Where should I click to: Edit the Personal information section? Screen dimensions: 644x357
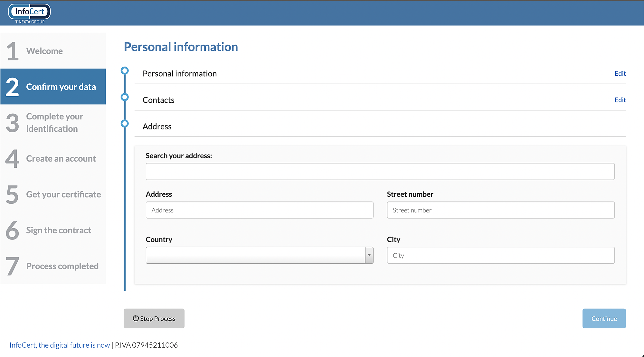pyautogui.click(x=620, y=73)
